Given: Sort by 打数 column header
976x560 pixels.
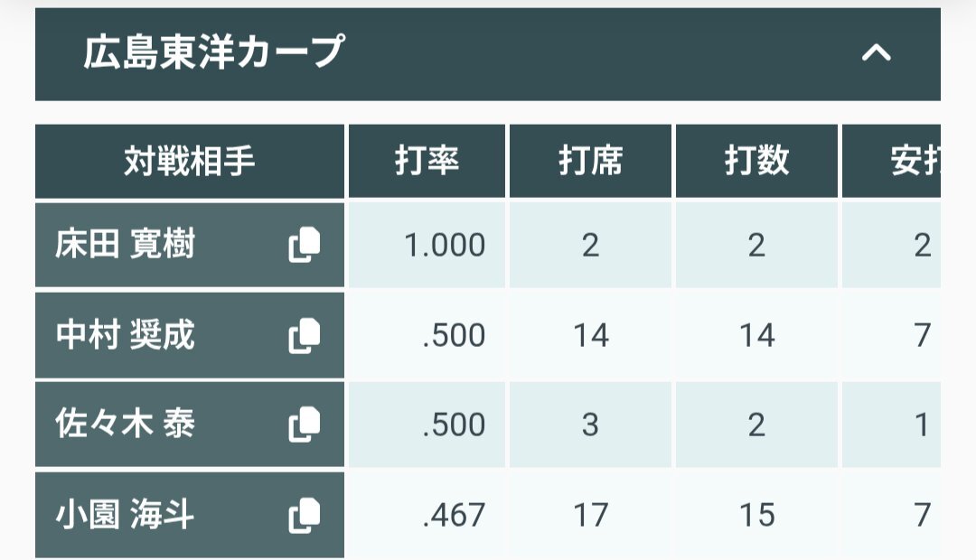Looking at the screenshot, I should [756, 162].
